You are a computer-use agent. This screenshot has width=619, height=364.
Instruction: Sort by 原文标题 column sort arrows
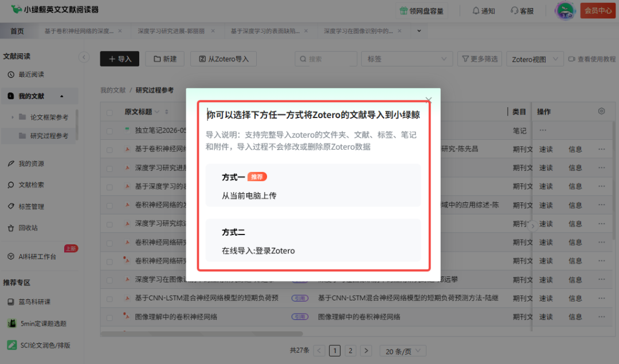click(x=167, y=112)
